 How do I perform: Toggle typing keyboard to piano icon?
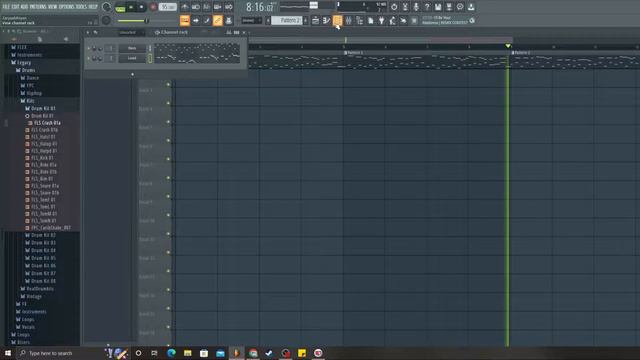185,20
